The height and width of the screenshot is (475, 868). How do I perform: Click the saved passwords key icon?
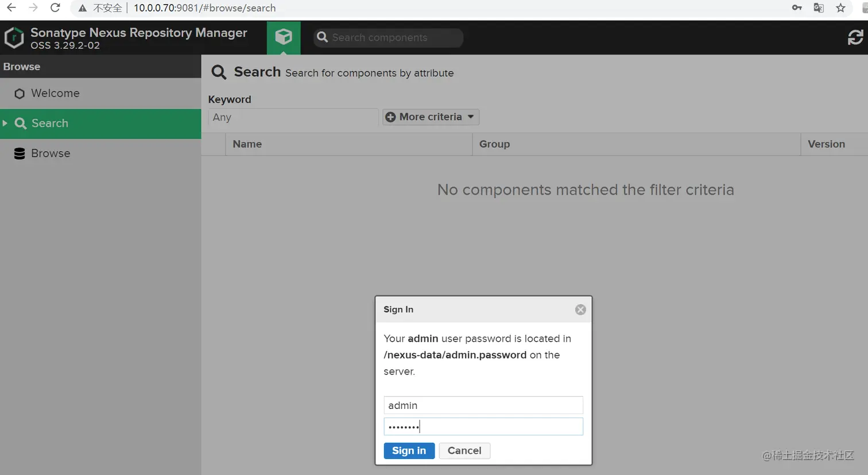pyautogui.click(x=797, y=8)
